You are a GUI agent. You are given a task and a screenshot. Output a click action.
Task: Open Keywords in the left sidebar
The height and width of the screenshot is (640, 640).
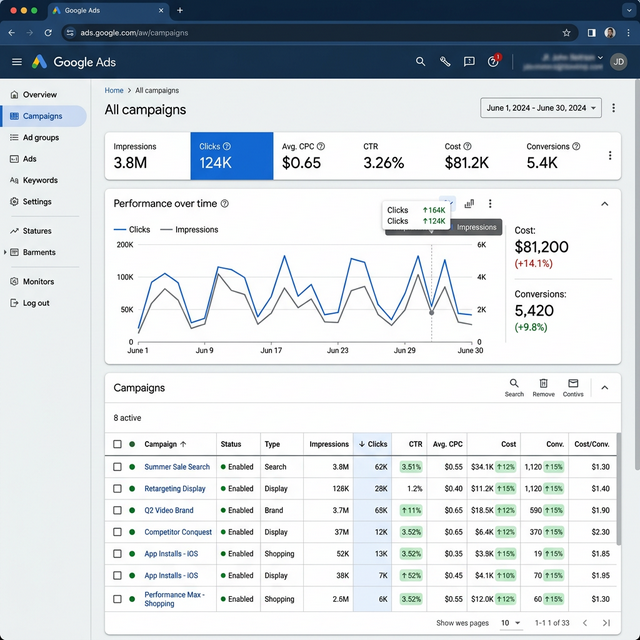40,180
